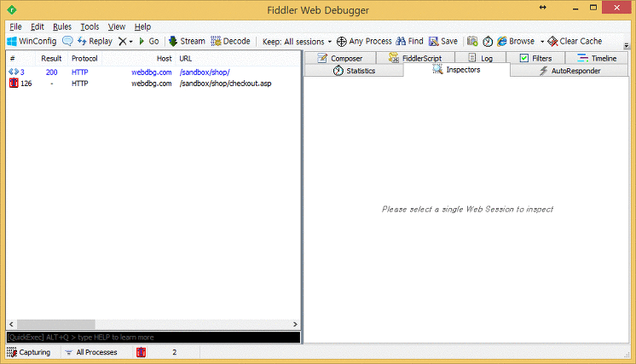Open the Tools menu
Image resolution: width=636 pixels, height=364 pixels.
(90, 26)
